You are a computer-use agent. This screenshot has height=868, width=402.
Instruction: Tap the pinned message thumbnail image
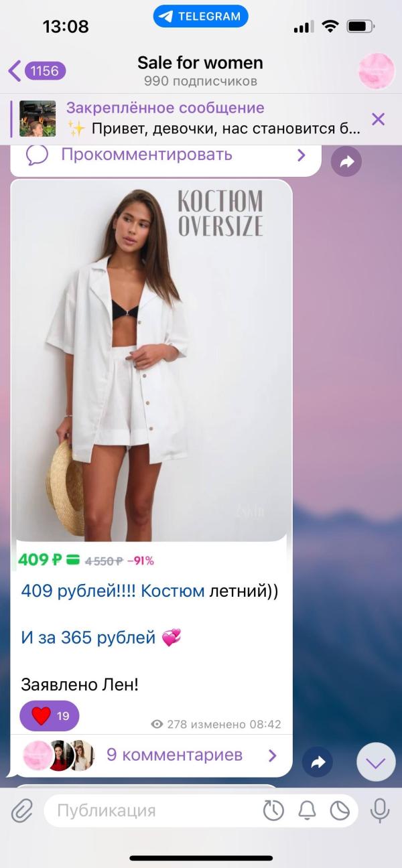pos(38,119)
